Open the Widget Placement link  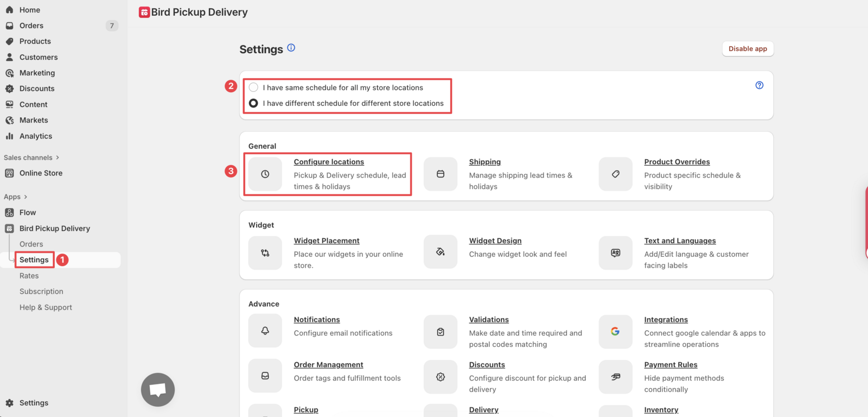tap(327, 241)
